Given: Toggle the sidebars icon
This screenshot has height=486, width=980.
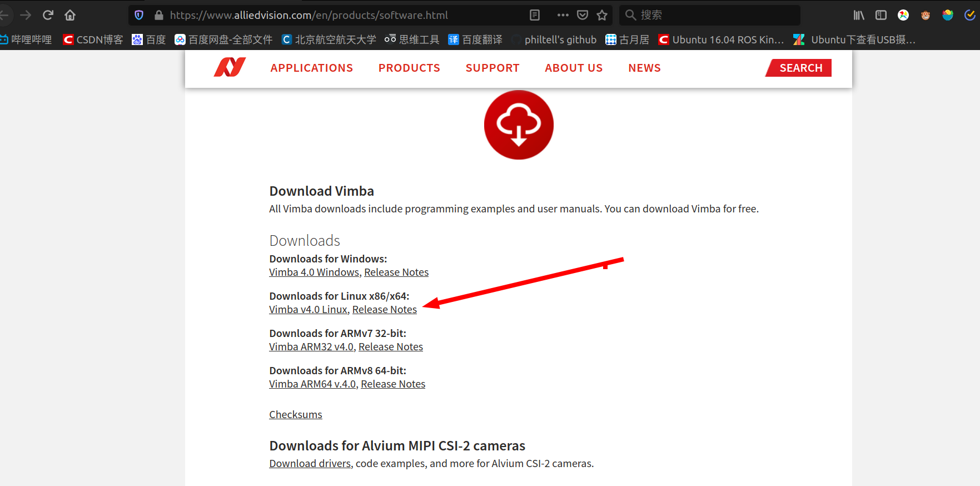Looking at the screenshot, I should click(881, 15).
